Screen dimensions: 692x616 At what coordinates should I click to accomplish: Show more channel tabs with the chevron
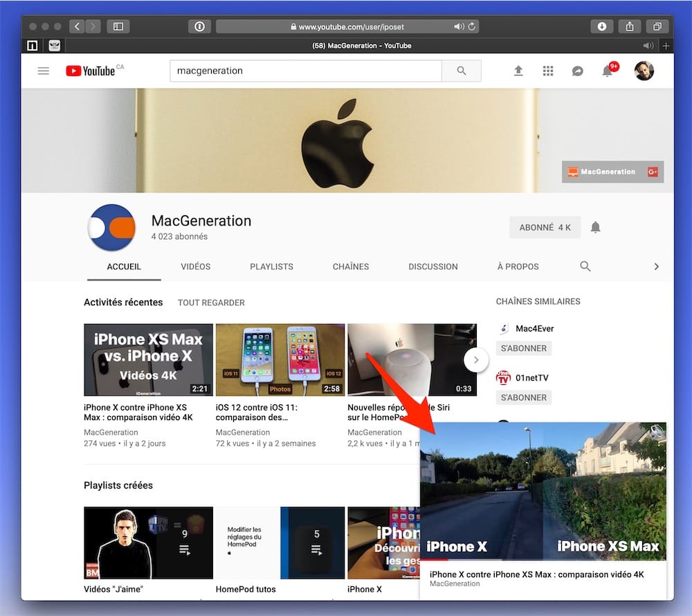point(656,266)
